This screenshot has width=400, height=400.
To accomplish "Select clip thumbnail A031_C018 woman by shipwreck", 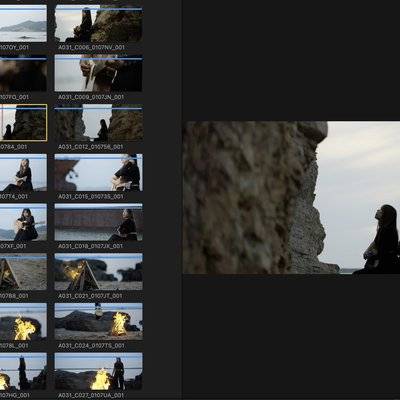I will (99, 222).
